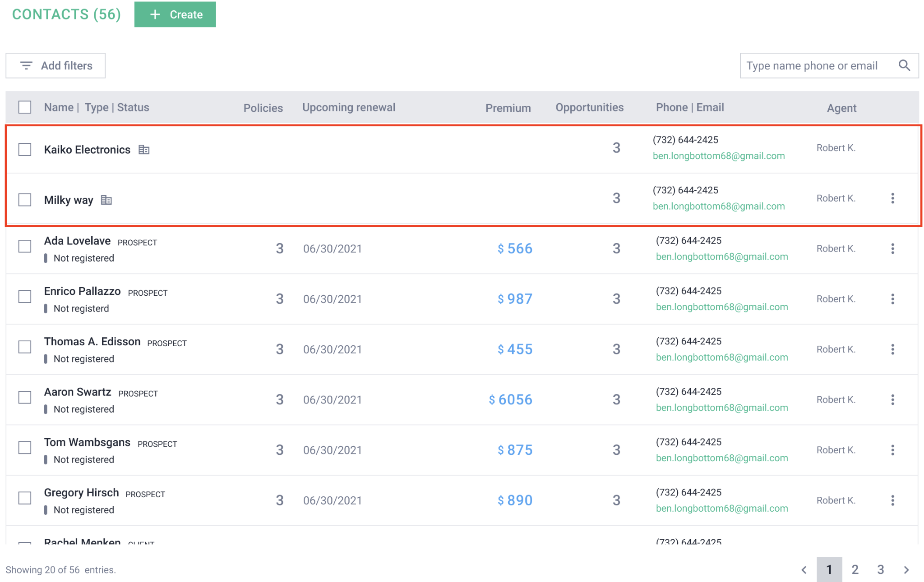Viewport: 924px width, 582px height.
Task: Click company icon next to Kaiko Electronics
Action: click(x=144, y=150)
